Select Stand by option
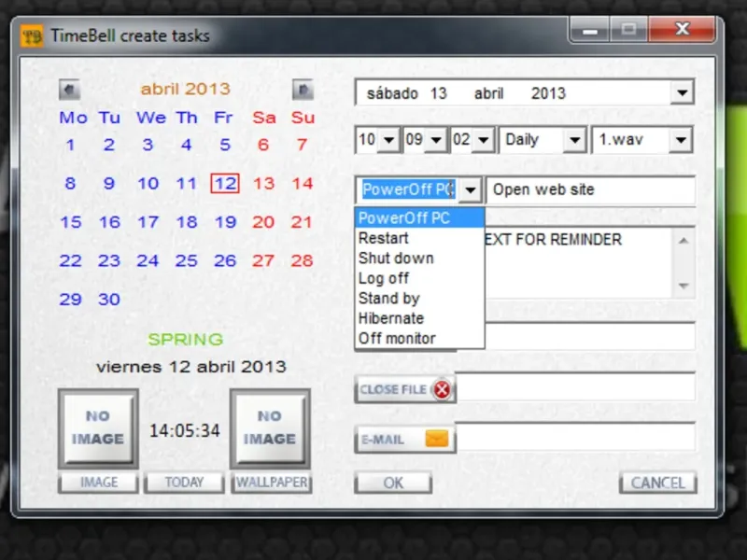 click(419, 298)
